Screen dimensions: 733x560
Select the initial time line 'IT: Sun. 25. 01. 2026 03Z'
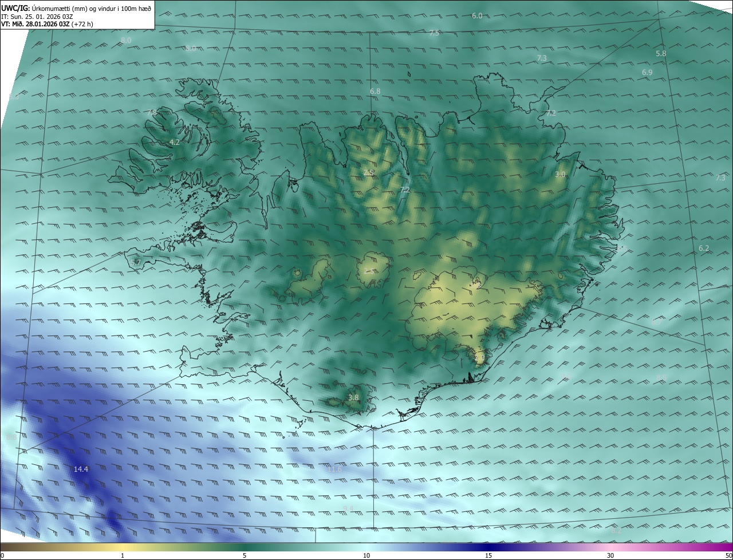pyautogui.click(x=37, y=17)
